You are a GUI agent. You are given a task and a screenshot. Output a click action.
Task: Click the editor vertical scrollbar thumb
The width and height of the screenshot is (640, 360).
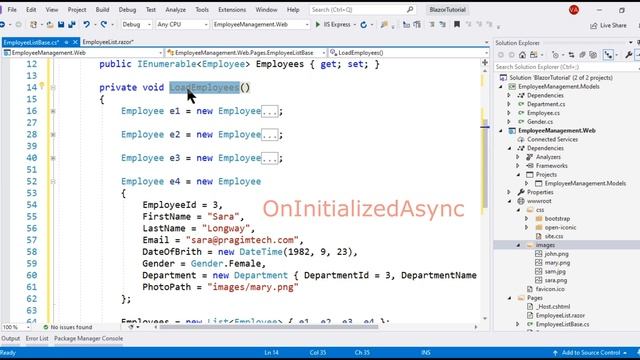[x=485, y=163]
